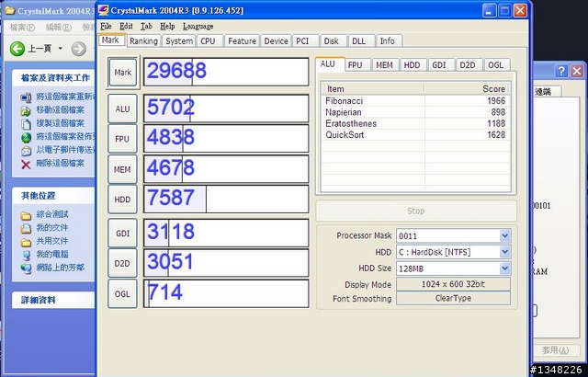Select the Eratosthenes score row
Image resolution: width=588 pixels, height=377 pixels.
point(415,123)
